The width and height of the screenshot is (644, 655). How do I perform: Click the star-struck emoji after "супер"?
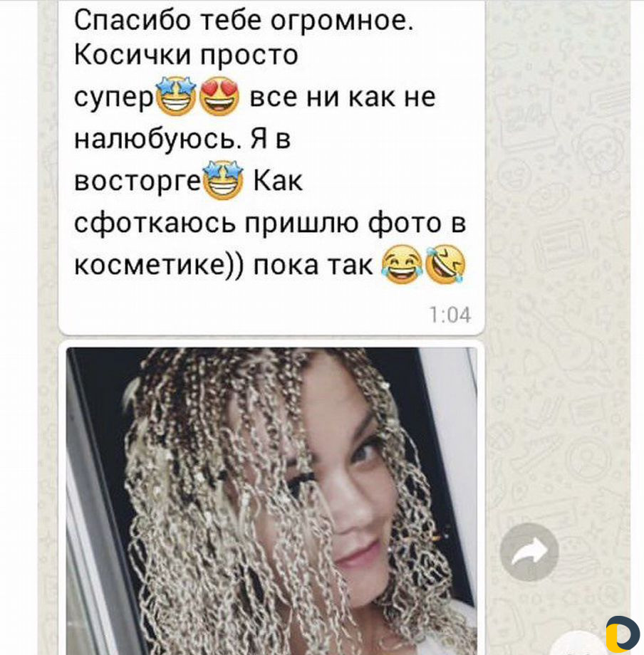176,96
